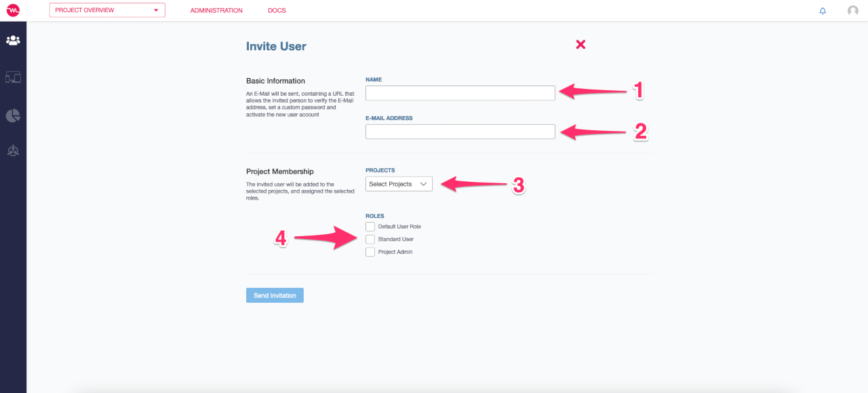Click the Send Invitation button
This screenshot has width=868, height=393.
tap(275, 295)
